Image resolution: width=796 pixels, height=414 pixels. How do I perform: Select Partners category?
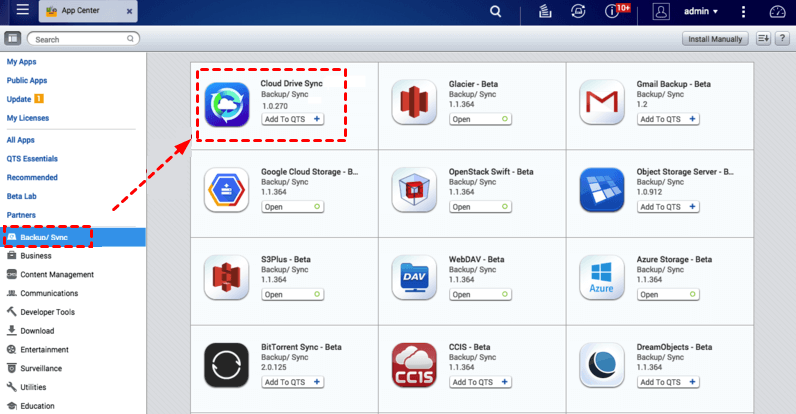(x=21, y=215)
